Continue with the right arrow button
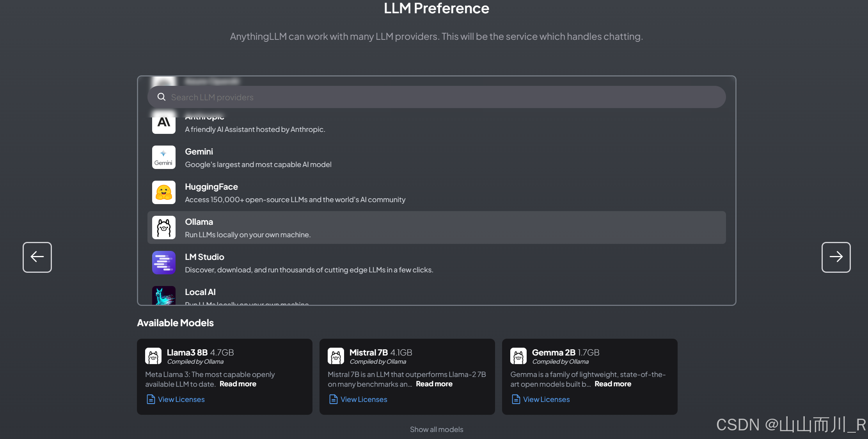Screen dimensions: 868x439 (836, 257)
